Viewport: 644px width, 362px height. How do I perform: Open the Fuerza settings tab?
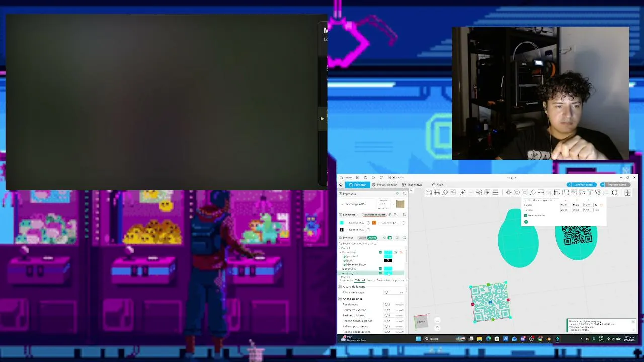coord(371,280)
